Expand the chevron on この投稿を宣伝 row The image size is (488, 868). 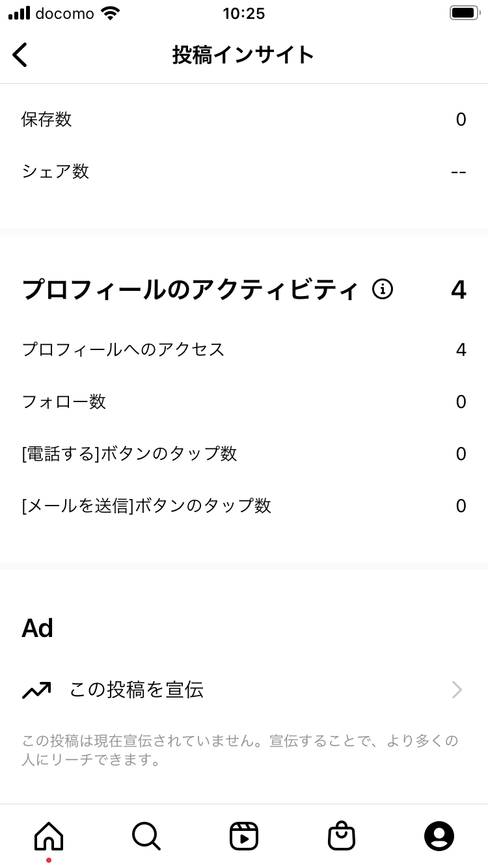pyautogui.click(x=457, y=690)
